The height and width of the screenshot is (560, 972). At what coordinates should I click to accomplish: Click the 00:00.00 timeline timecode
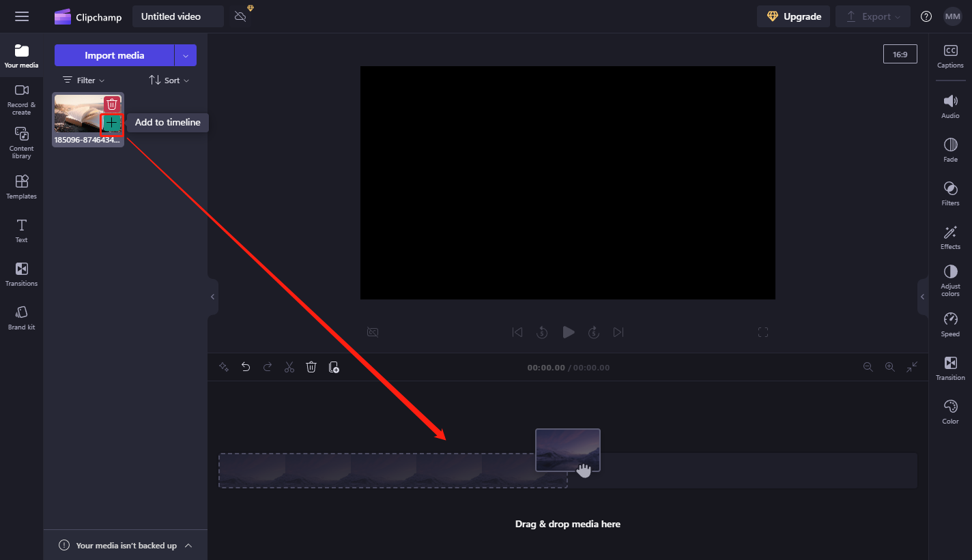click(546, 368)
